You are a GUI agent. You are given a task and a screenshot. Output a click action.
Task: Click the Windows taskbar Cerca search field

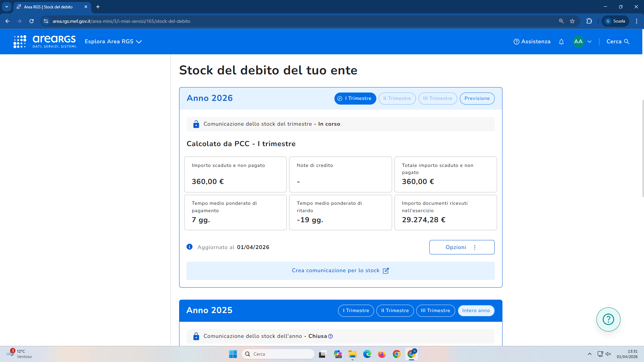pos(278,354)
